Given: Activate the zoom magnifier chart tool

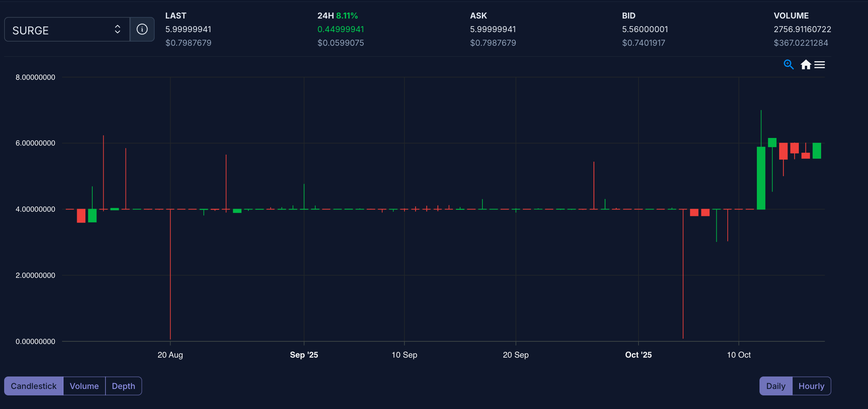Looking at the screenshot, I should click(788, 65).
